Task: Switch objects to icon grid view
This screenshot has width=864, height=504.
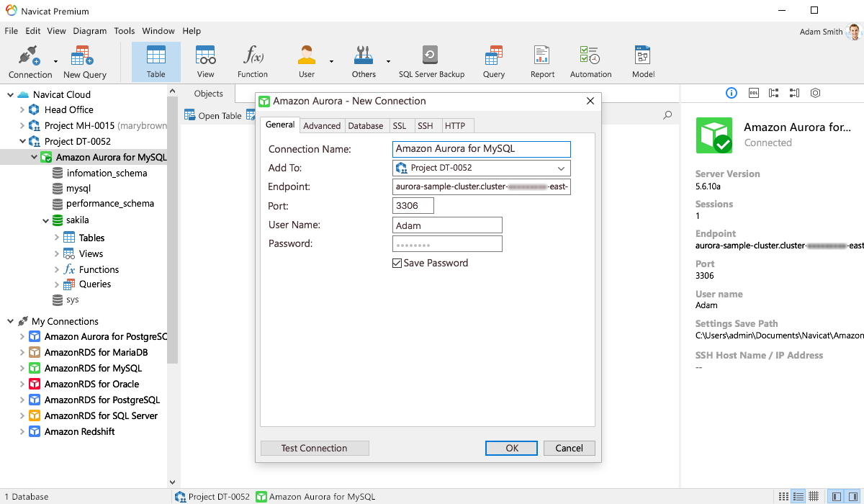Action: coord(783,496)
